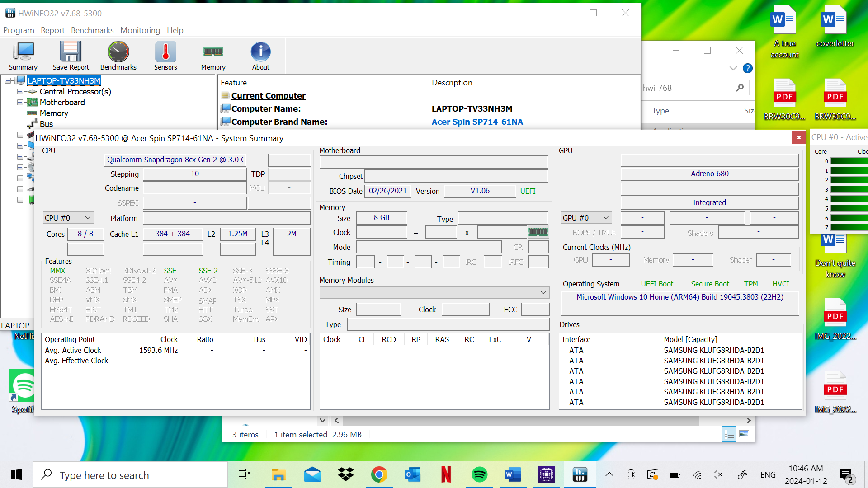Switch to the purple chip app on taskbar
The width and height of the screenshot is (868, 488).
tap(546, 474)
